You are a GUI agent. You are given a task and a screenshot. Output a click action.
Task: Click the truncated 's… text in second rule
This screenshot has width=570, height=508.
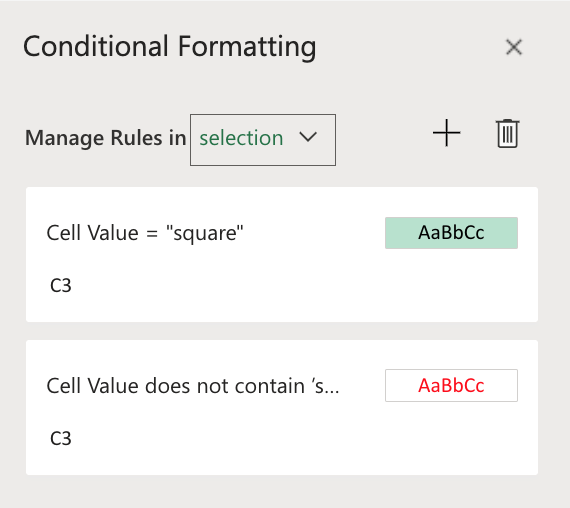325,386
